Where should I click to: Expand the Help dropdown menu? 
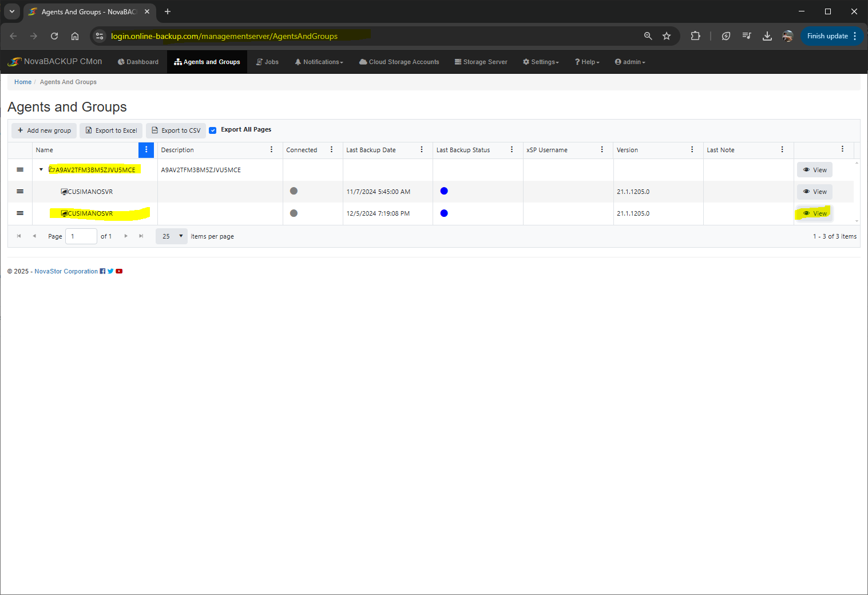(x=587, y=62)
